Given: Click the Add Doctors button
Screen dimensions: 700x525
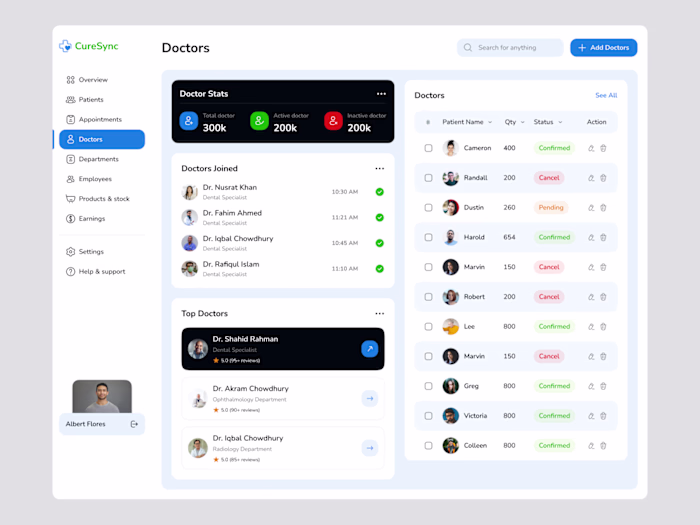Looking at the screenshot, I should pyautogui.click(x=604, y=48).
